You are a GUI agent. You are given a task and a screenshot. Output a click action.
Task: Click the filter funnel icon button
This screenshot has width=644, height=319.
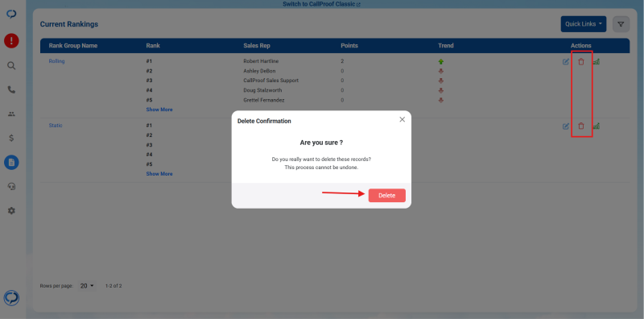point(621,24)
